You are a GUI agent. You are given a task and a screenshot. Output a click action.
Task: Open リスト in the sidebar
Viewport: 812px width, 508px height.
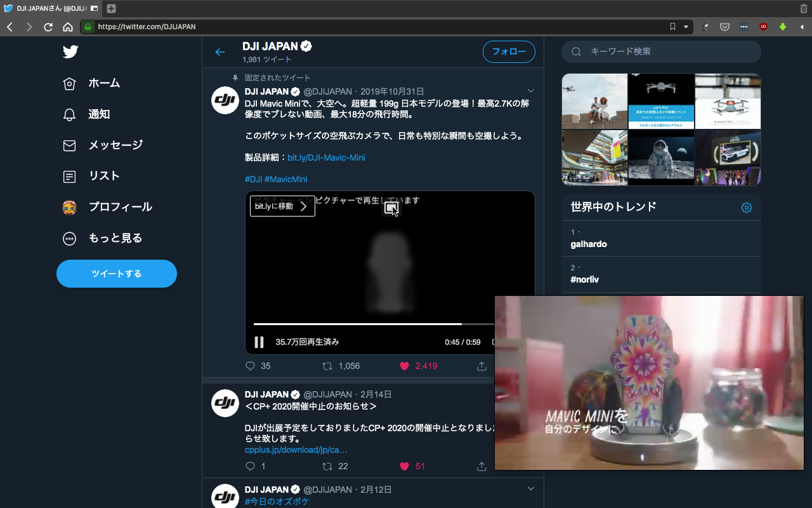coord(91,176)
